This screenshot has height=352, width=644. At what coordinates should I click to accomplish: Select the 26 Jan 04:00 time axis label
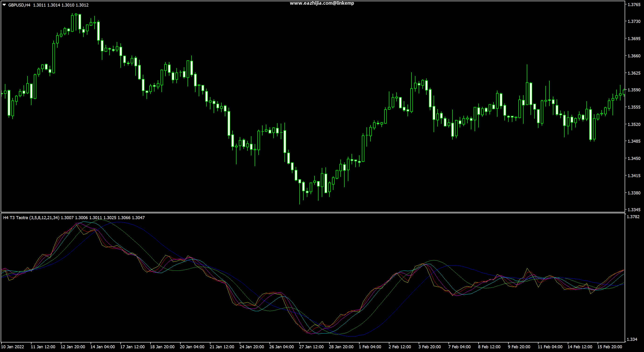281,347
